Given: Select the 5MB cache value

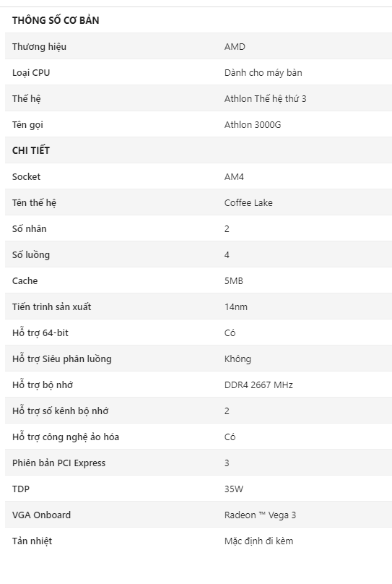Looking at the screenshot, I should click(234, 281).
